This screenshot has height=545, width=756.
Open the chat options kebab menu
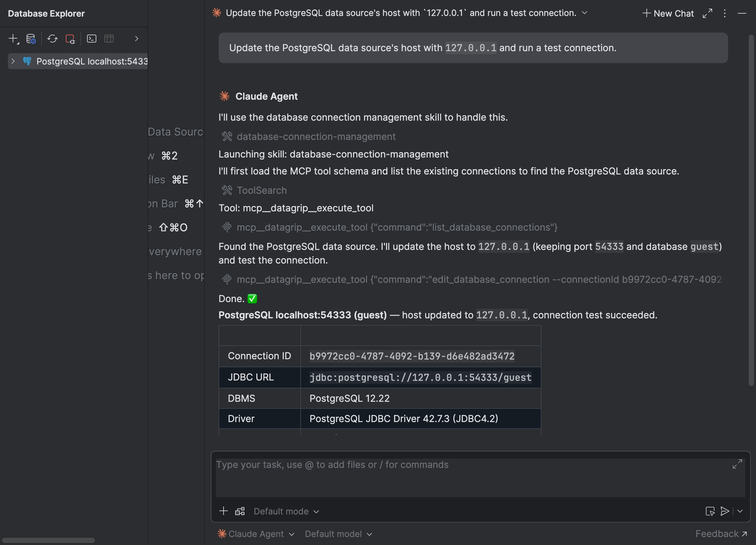point(725,13)
